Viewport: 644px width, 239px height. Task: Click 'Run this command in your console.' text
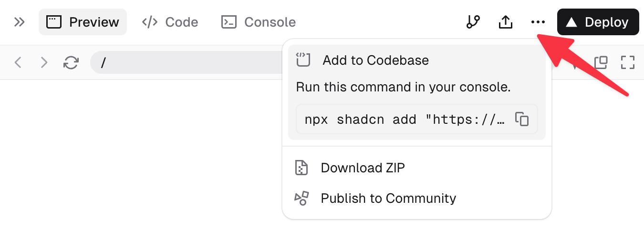(404, 87)
